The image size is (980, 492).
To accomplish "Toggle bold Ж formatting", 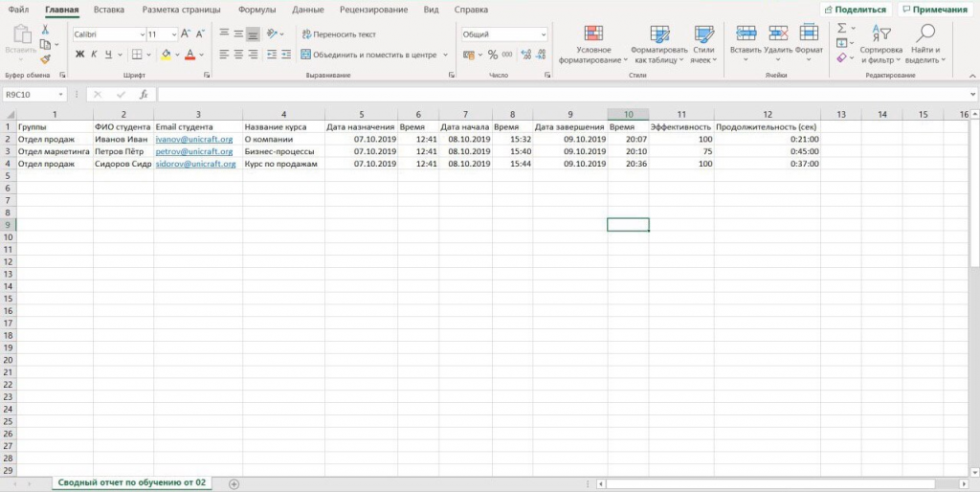I will tap(79, 55).
